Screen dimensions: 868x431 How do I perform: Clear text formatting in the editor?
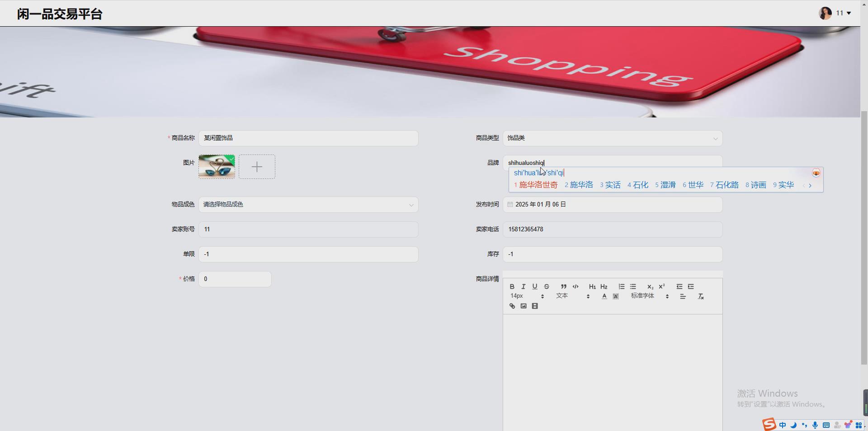tap(701, 296)
